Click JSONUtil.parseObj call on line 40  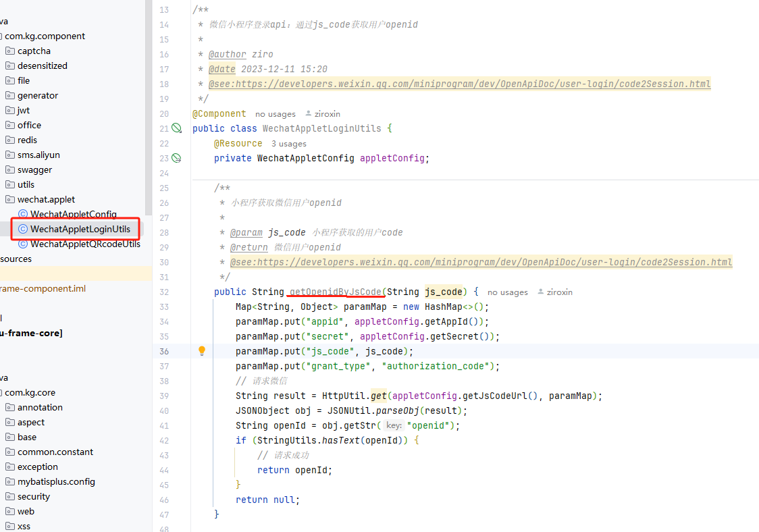pos(373,410)
